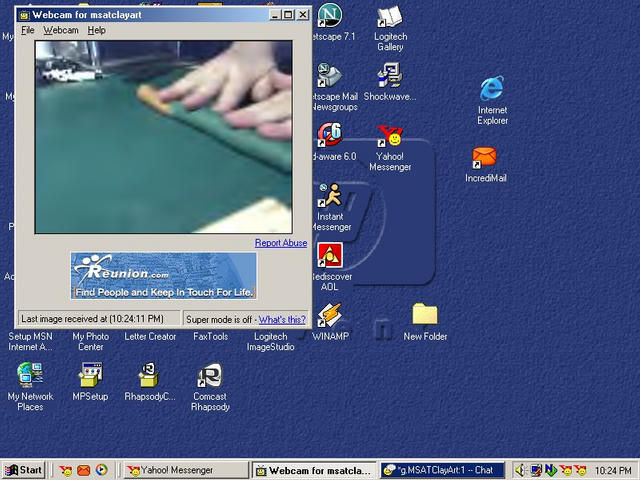The image size is (640, 480).
Task: Minimize the Webcam window
Action: click(275, 15)
